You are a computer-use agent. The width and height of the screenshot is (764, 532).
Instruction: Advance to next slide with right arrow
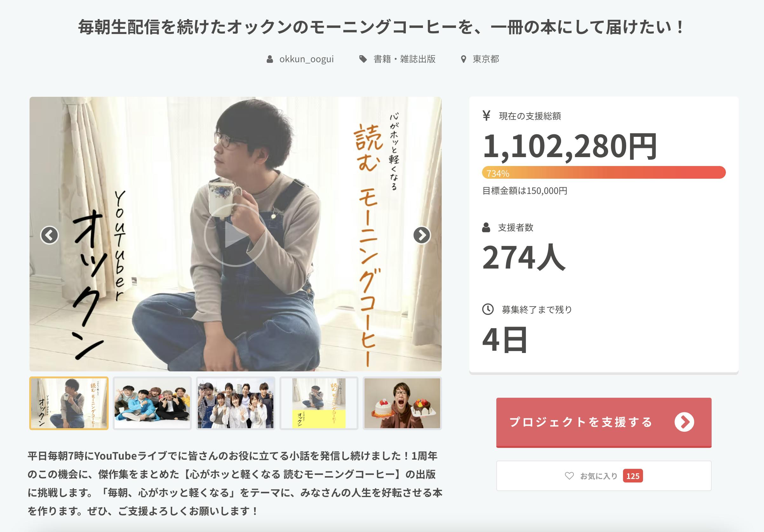pos(422,235)
